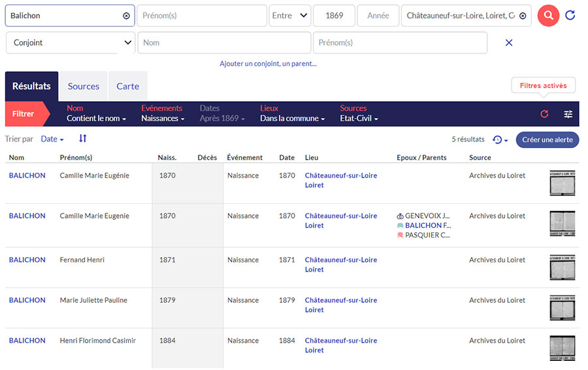Click the Prénom(s) input field
This screenshot has height=370, width=588.
coord(201,16)
